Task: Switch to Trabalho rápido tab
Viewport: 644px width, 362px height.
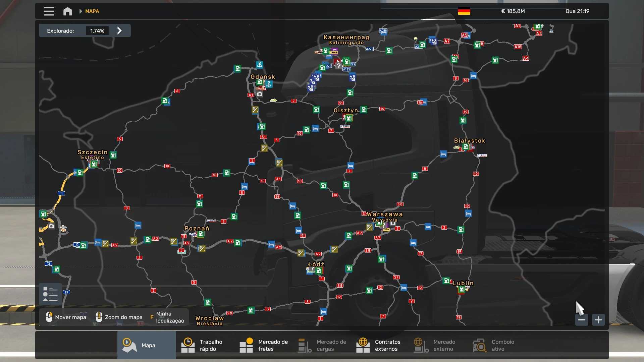Action: [202, 345]
